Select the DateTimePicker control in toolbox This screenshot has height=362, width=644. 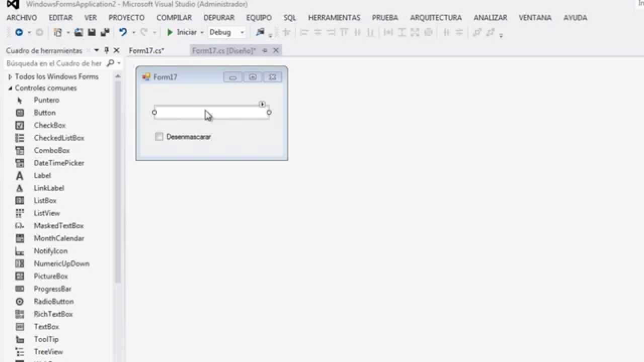(x=59, y=163)
